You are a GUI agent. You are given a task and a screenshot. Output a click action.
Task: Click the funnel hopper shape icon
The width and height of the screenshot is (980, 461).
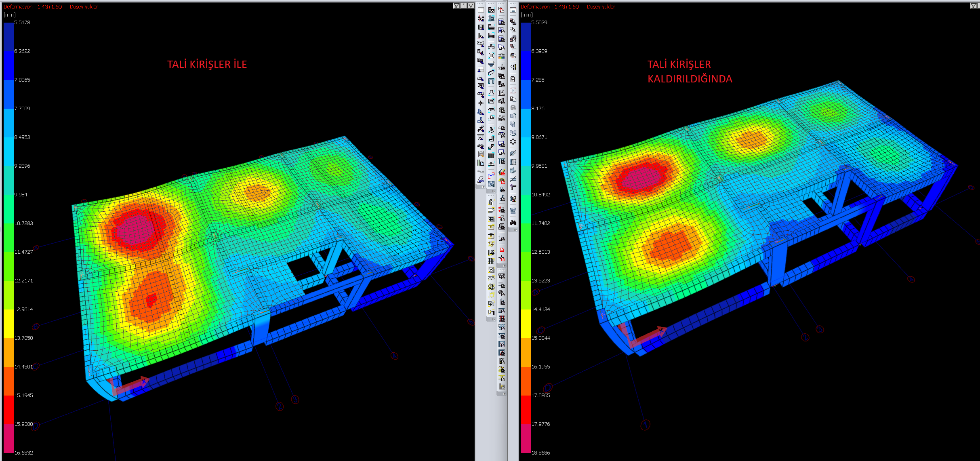pos(491,64)
